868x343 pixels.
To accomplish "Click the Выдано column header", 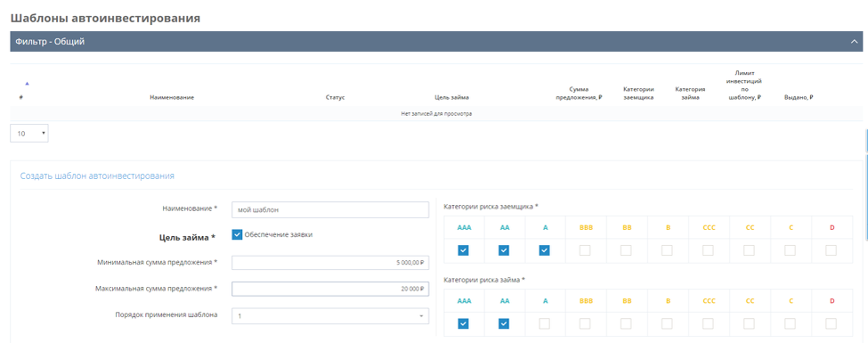I will tap(799, 97).
